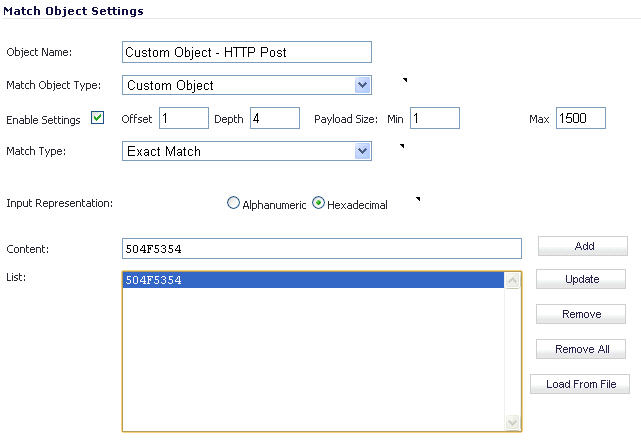Click the Remove button
Viewport: 641px width, 443px height.
coord(581,314)
